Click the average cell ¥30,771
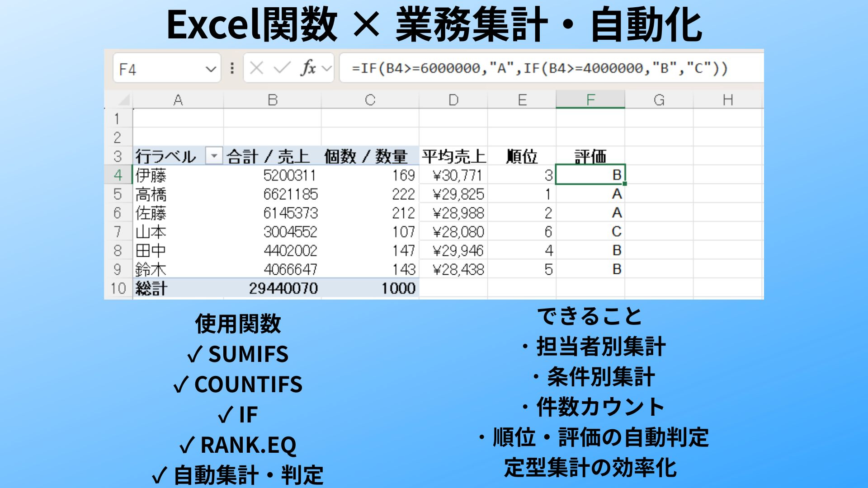Viewport: 868px width, 488px height. 453,175
